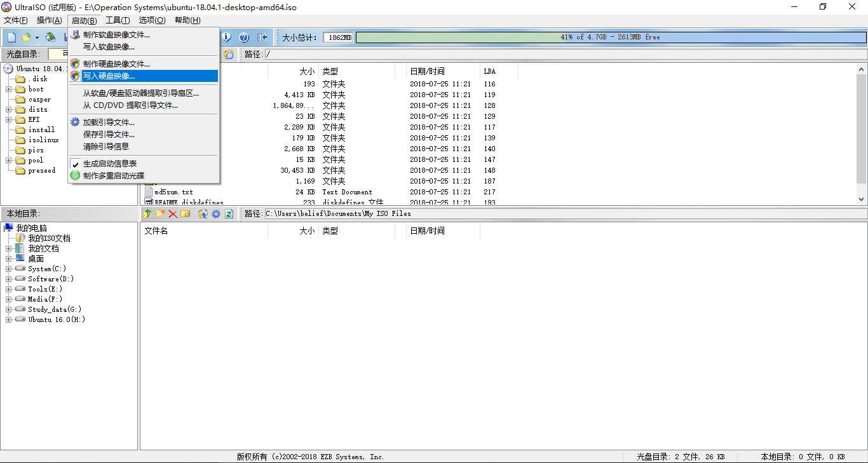
Task: Sort local list by 类型 column header
Action: coord(356,231)
